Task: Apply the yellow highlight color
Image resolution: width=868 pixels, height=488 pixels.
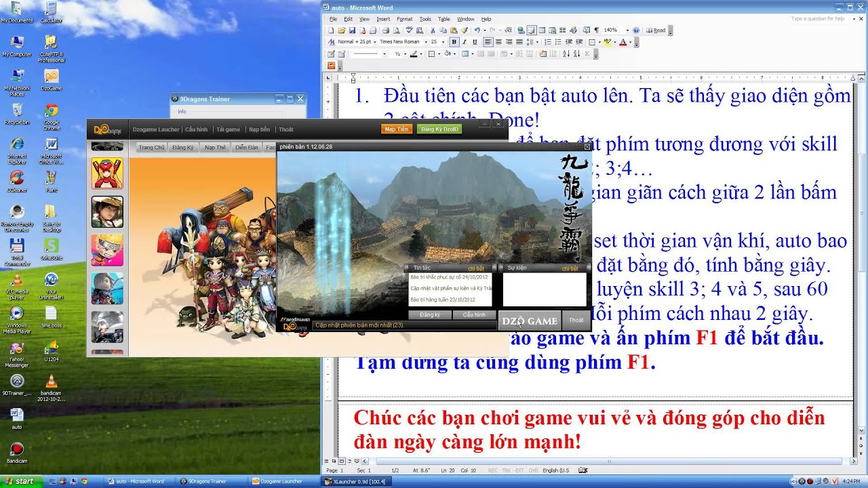Action: (606, 42)
